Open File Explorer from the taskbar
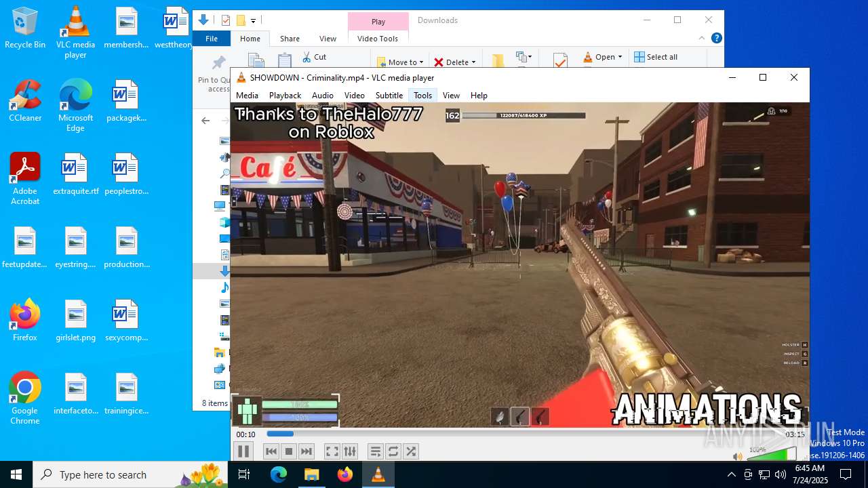Viewport: 868px width, 488px height. pyautogui.click(x=312, y=474)
